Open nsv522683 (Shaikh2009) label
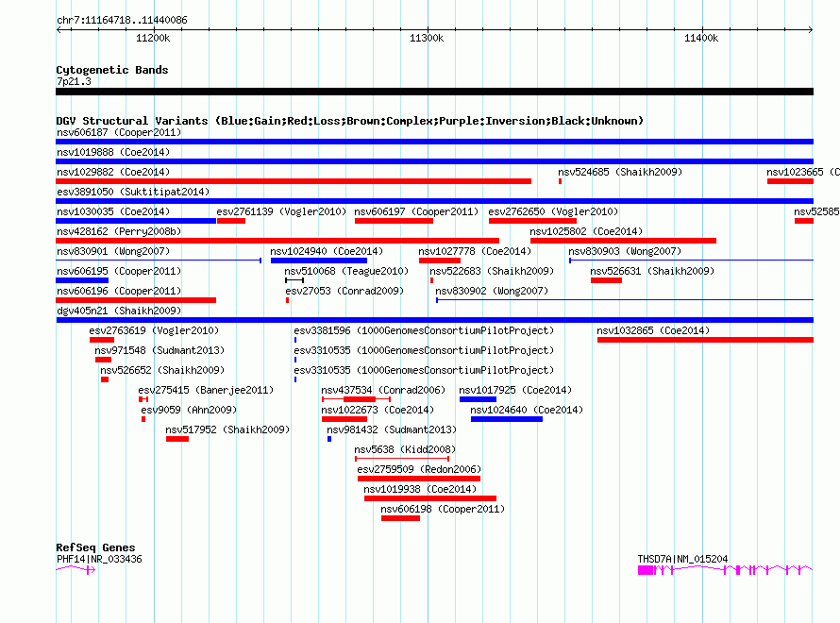The width and height of the screenshot is (840, 623). click(492, 271)
